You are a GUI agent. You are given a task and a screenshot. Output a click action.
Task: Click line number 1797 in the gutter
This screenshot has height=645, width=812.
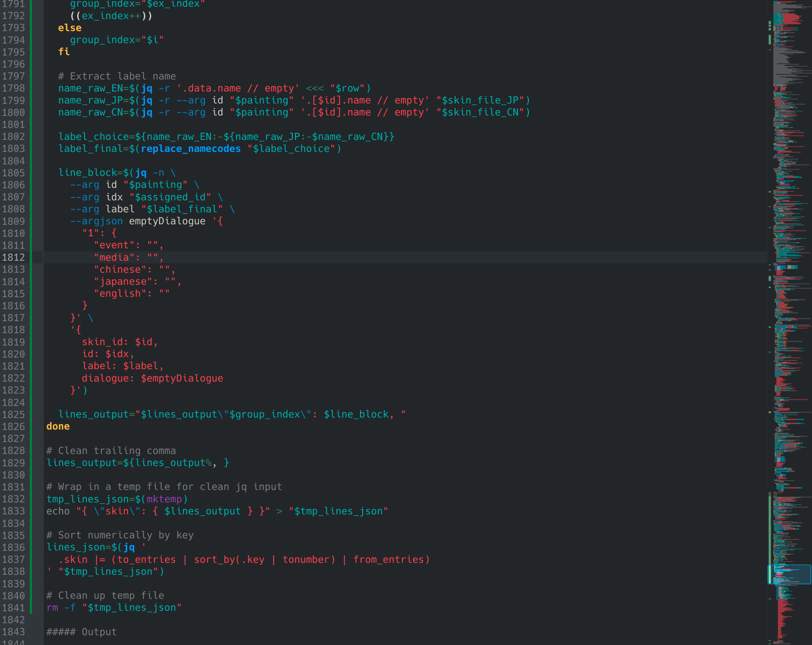[13, 76]
